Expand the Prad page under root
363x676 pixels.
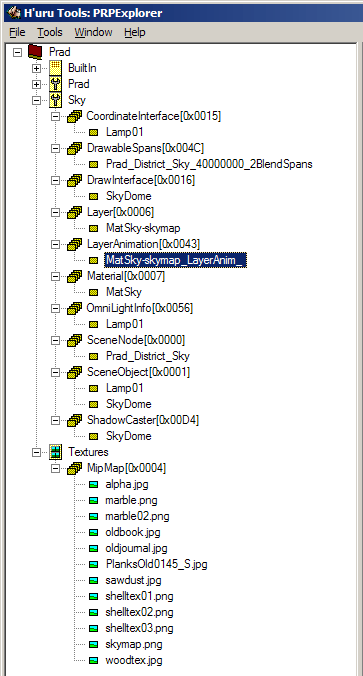[37, 84]
